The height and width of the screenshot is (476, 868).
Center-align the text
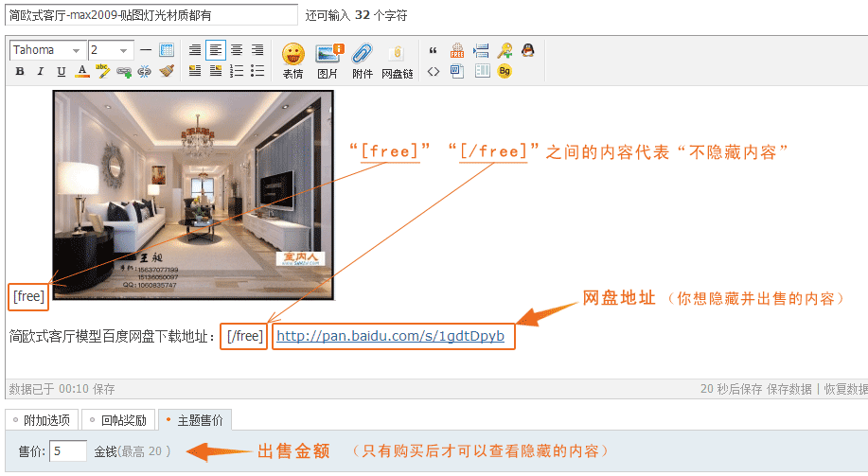coord(237,50)
